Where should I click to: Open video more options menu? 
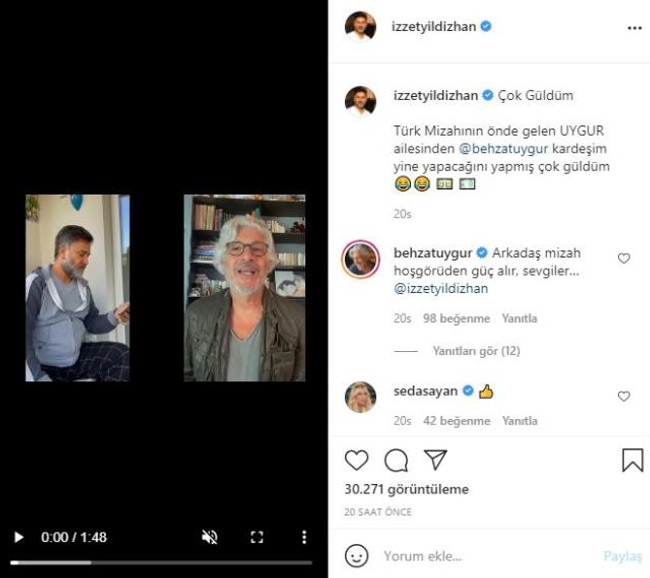(x=304, y=537)
